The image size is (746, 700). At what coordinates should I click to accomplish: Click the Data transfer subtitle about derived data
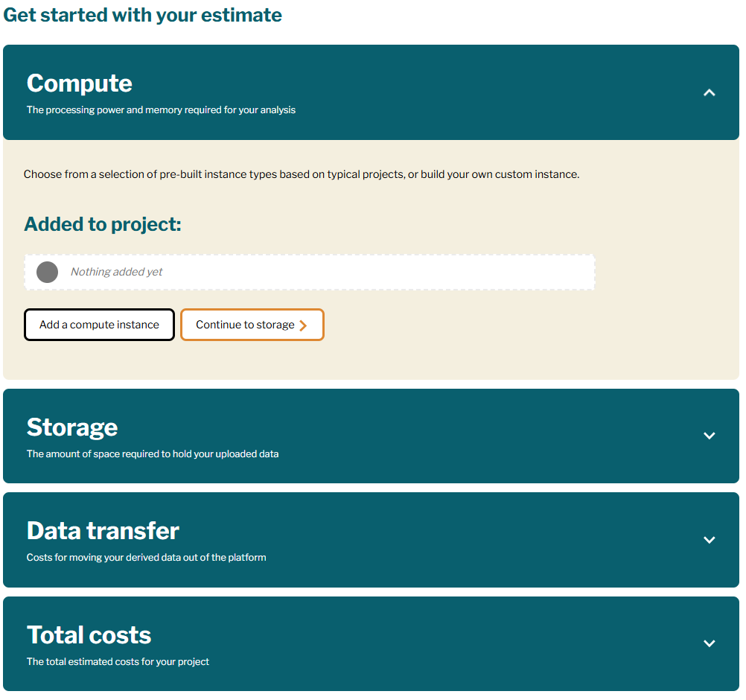point(146,557)
